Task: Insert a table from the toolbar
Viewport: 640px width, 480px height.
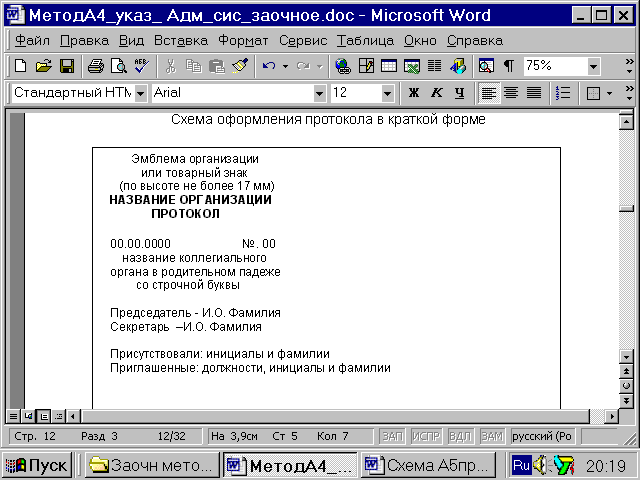Action: click(x=389, y=66)
